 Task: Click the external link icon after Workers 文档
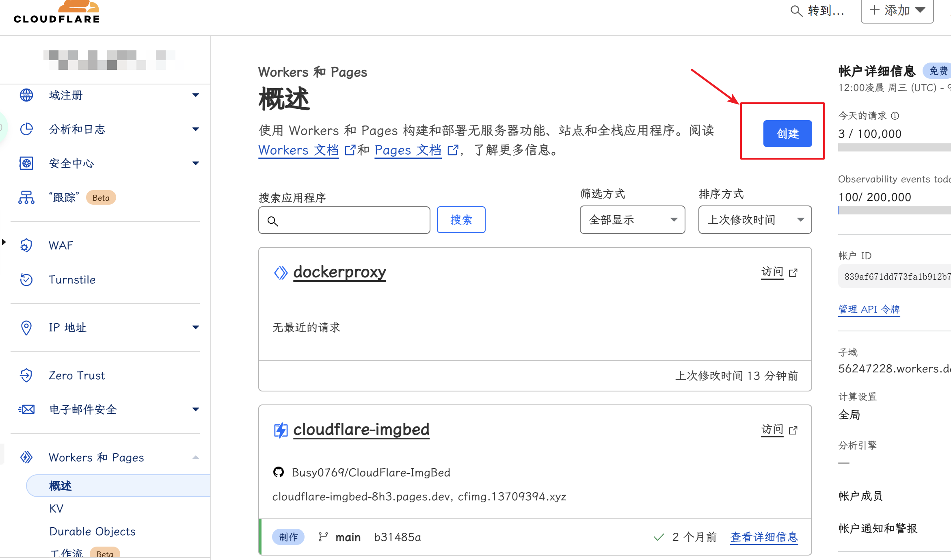click(x=350, y=150)
